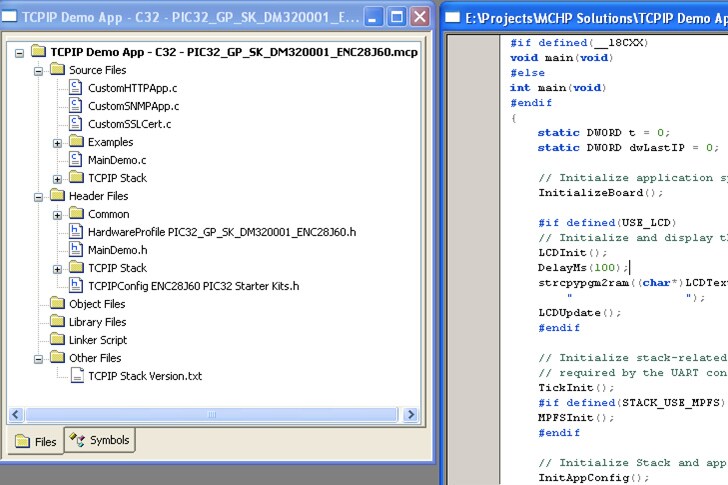Click the InitAppConfig(); line in editor
The width and height of the screenshot is (728, 485).
[x=593, y=478]
